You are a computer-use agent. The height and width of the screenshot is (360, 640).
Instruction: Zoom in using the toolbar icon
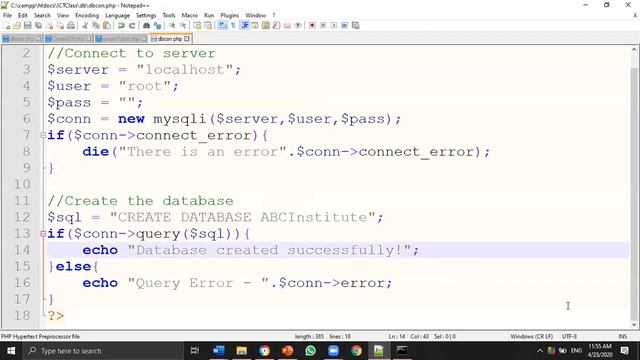[172, 25]
